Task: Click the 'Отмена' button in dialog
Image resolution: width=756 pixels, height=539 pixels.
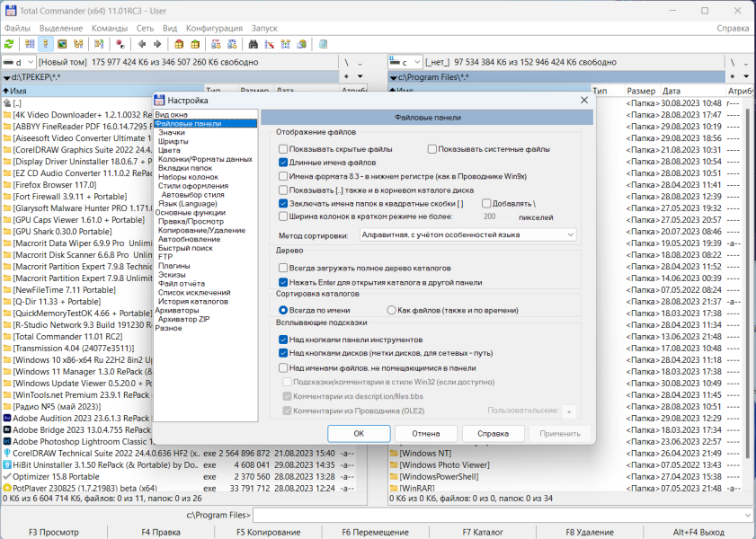Action: 426,434
